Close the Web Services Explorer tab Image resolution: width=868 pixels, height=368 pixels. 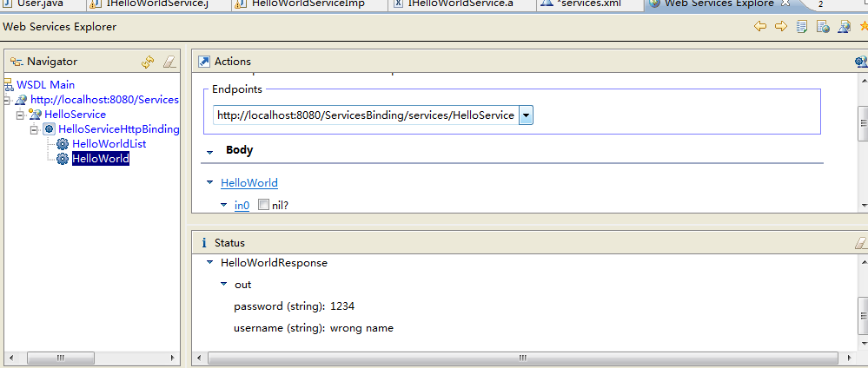point(785,3)
